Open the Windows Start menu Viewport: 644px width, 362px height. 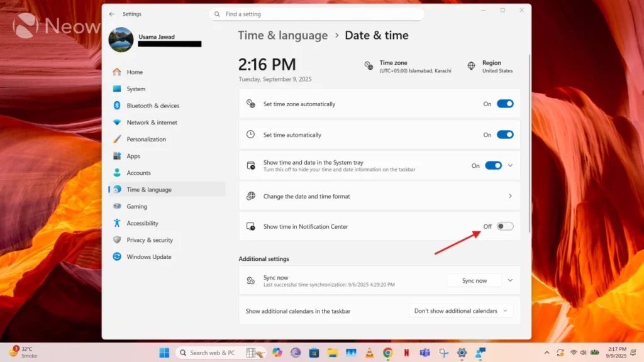[x=164, y=353]
